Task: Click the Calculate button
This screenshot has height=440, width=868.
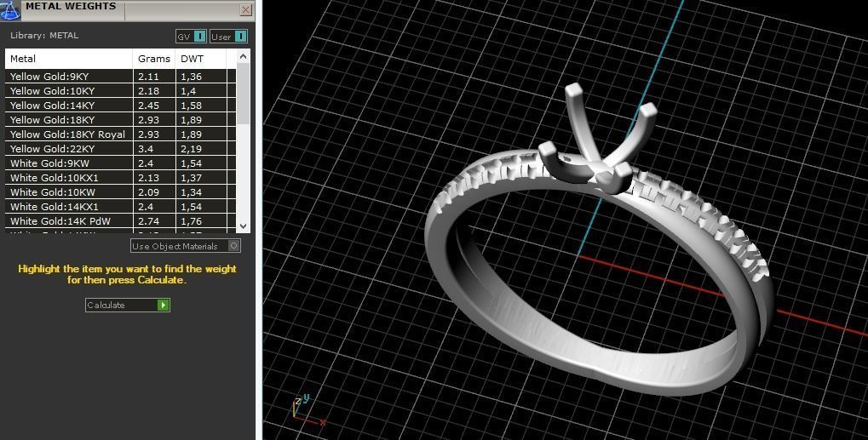Action: (x=127, y=306)
